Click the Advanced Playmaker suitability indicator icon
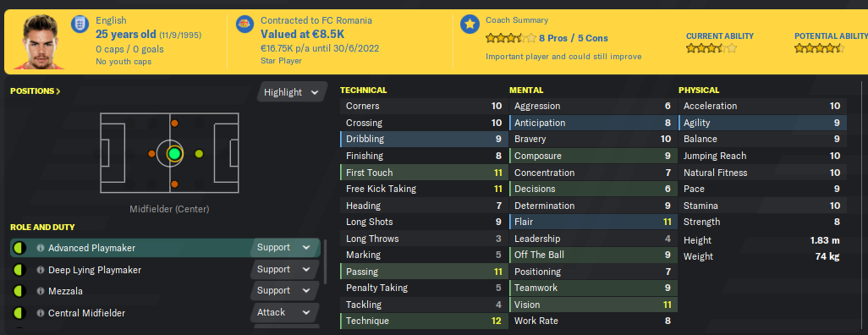This screenshot has width=868, height=335. point(19,248)
